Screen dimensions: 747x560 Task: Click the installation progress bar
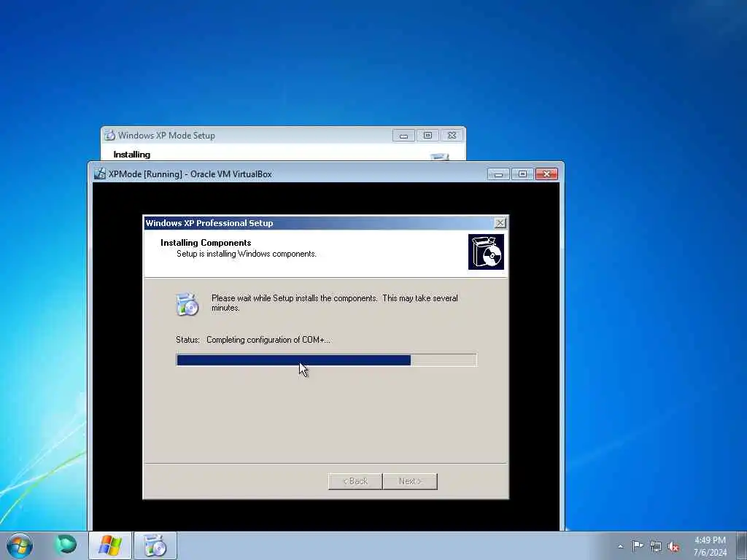coord(326,360)
